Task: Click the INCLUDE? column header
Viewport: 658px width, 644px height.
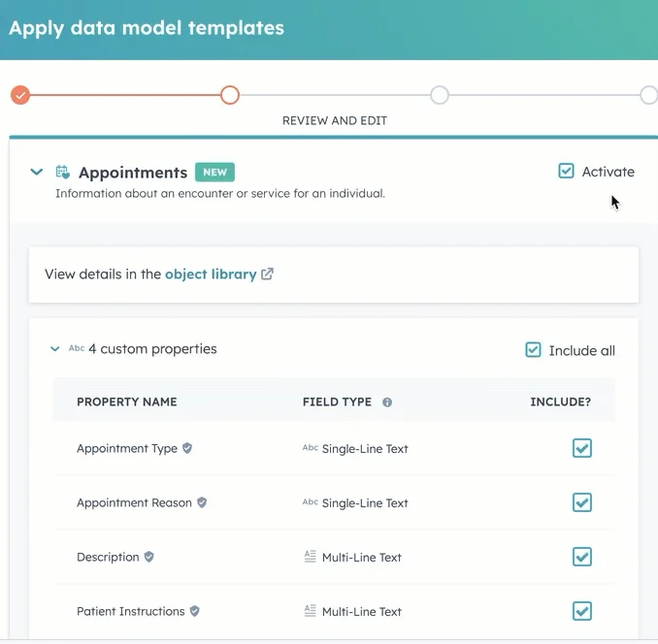Action: click(x=561, y=402)
